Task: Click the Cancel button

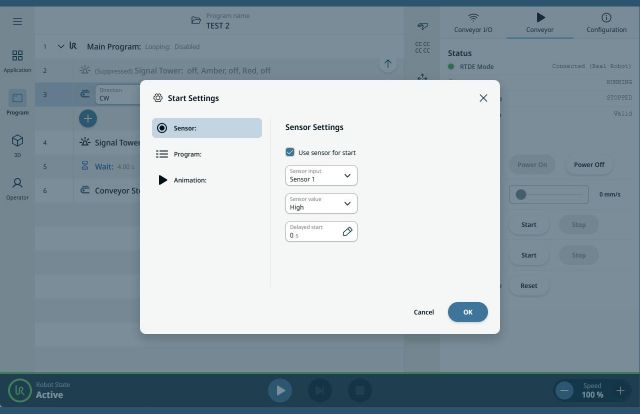Action: [424, 312]
